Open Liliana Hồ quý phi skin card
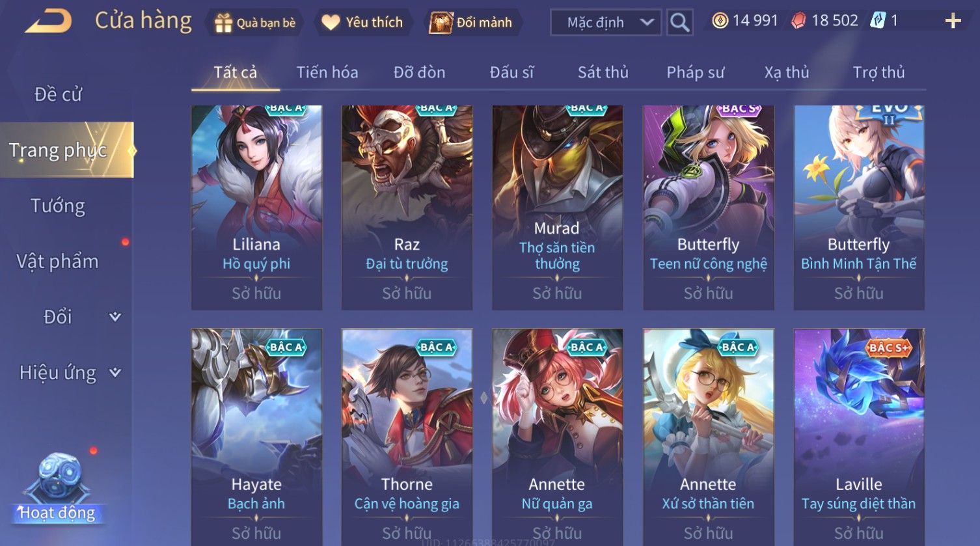The image size is (980, 546). [256, 208]
